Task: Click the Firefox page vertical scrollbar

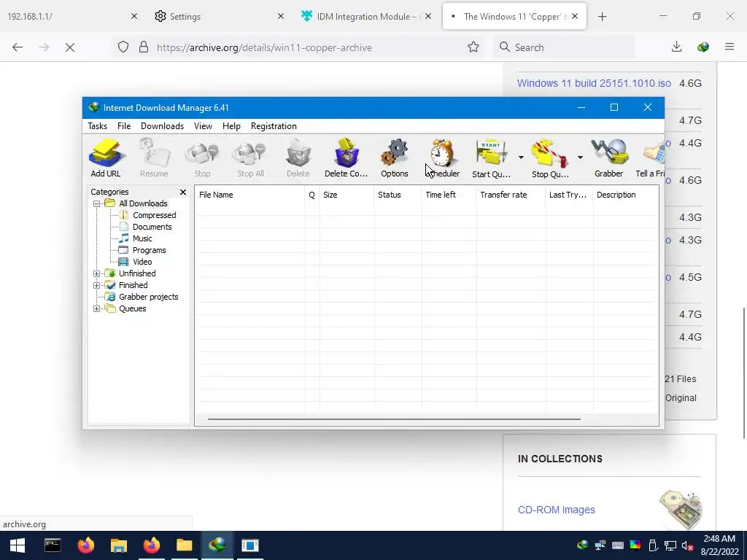Action: (743, 373)
